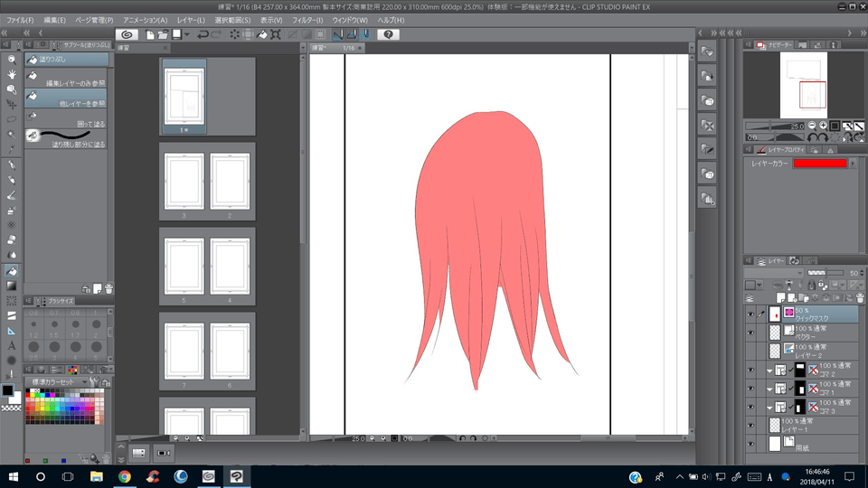Open the ファイル(F) menu

pos(20,20)
